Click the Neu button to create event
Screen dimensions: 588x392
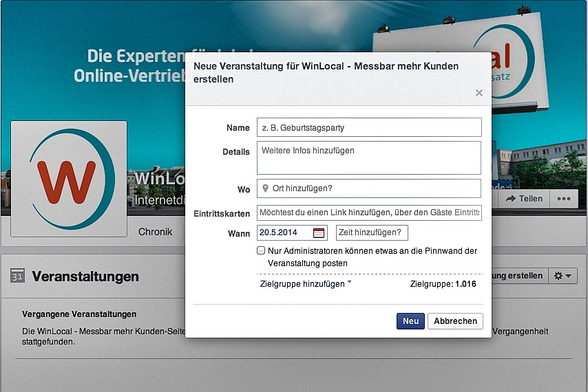coord(410,321)
